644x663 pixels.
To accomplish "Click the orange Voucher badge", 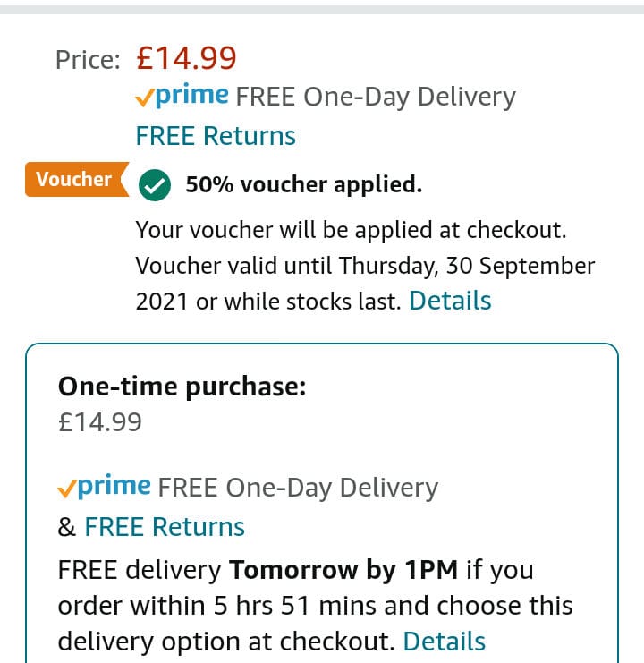I will (77, 179).
